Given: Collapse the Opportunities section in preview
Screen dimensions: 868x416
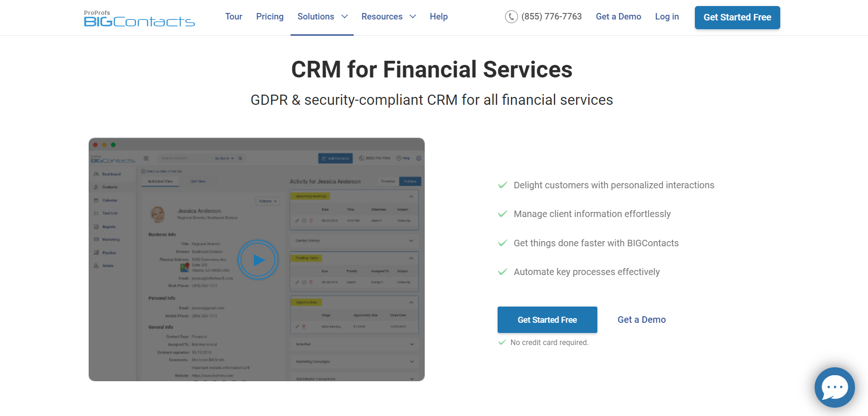Looking at the screenshot, I should click(411, 302).
